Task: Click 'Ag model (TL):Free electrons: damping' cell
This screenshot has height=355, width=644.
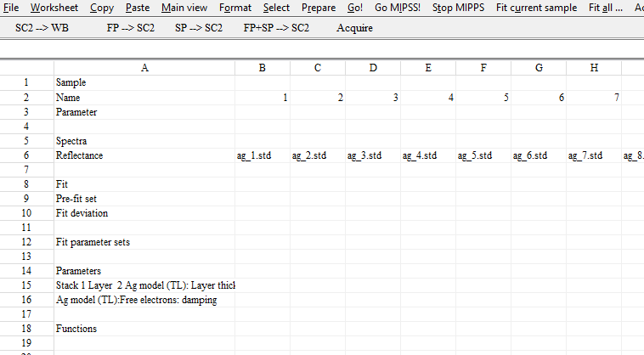Action: [x=144, y=300]
